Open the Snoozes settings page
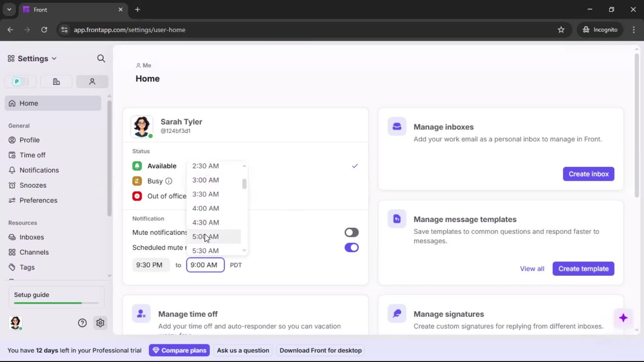Viewport: 644px width, 362px height. (x=32, y=185)
